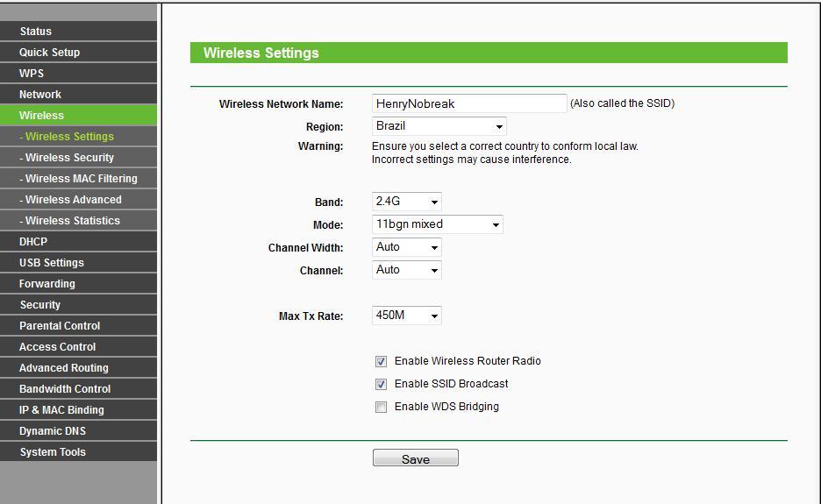Open the Channel Width dropdown
Viewport: 821px width, 504px height.
coord(406,247)
